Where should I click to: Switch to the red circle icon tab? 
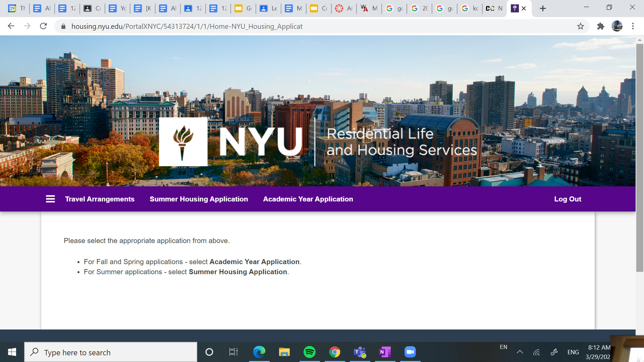click(344, 8)
